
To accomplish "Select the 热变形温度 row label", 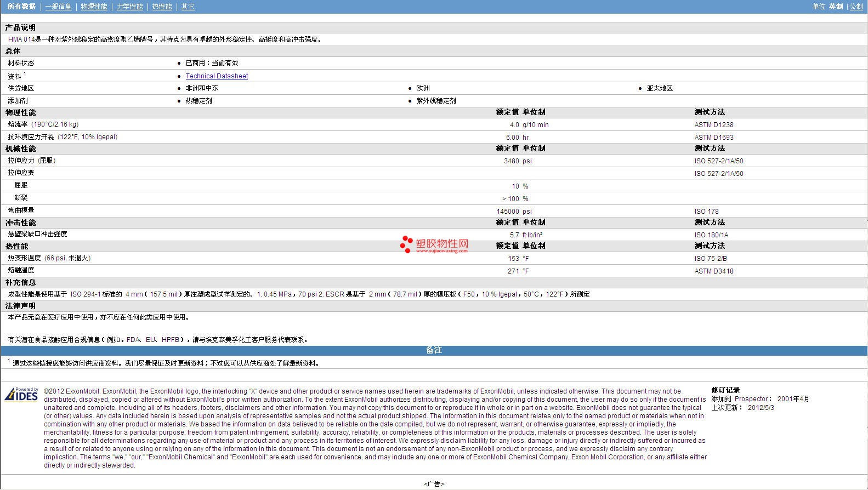I will [x=49, y=258].
